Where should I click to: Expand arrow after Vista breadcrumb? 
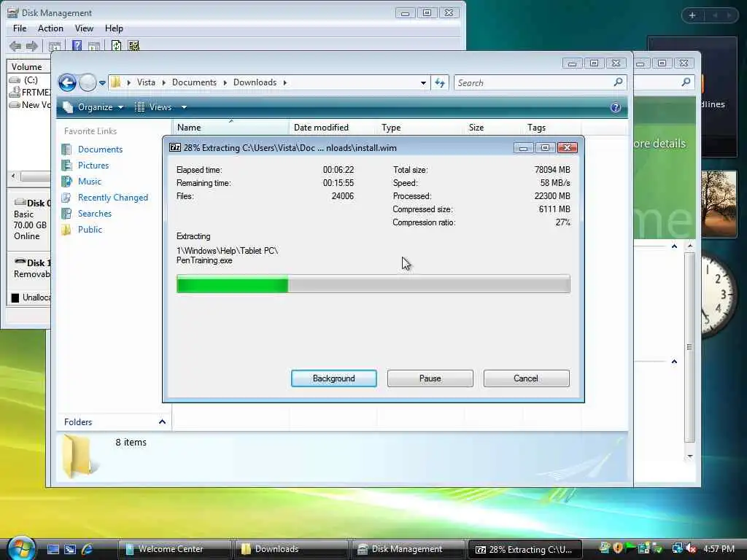[x=164, y=82]
